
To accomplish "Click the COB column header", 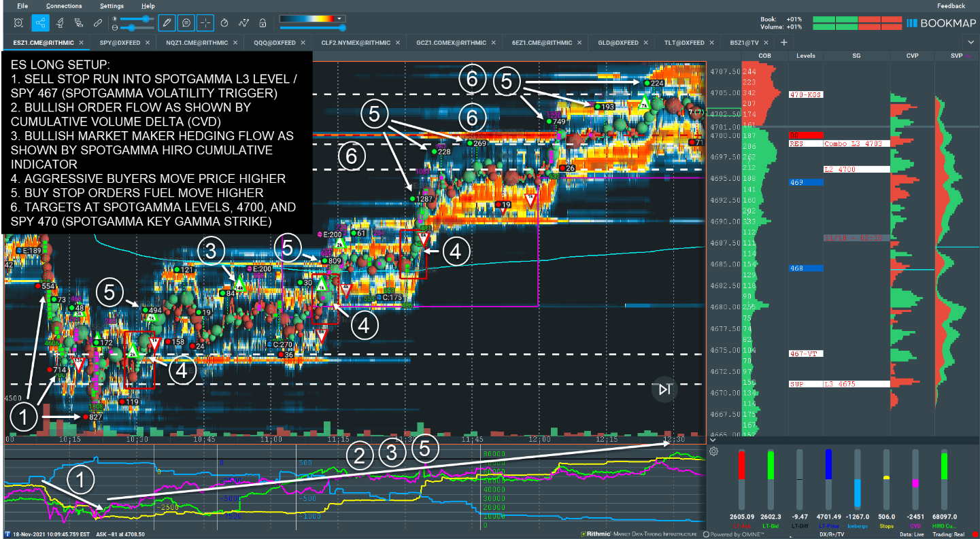I will [764, 56].
